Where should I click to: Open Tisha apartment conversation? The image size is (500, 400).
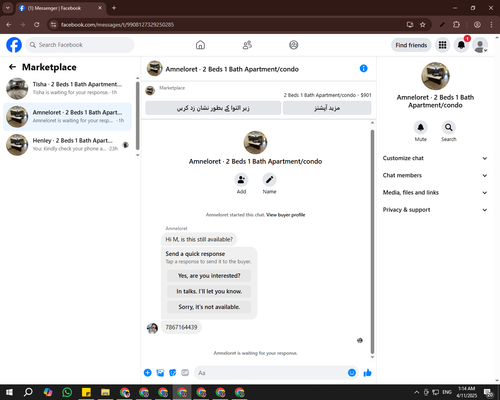pos(67,89)
